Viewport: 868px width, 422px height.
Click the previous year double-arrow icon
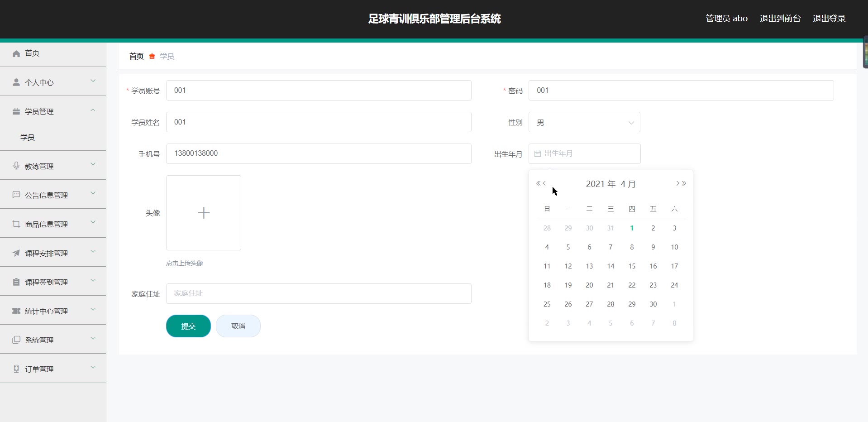(x=538, y=183)
